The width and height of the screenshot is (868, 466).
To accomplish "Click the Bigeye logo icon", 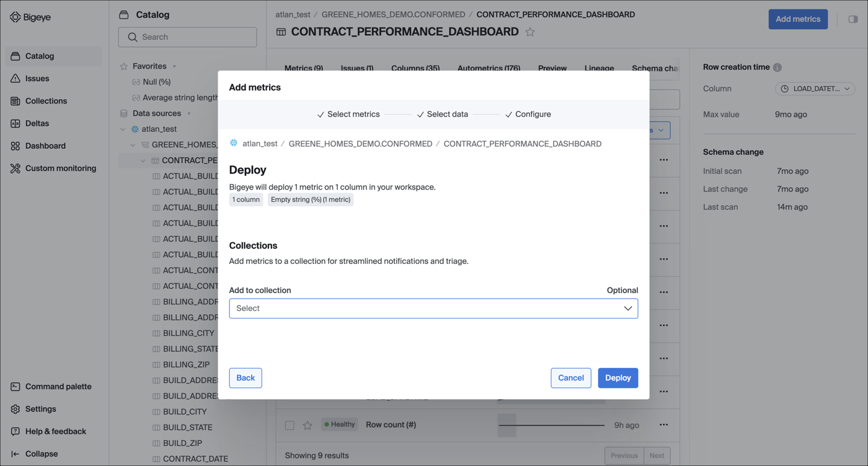I will click(15, 17).
